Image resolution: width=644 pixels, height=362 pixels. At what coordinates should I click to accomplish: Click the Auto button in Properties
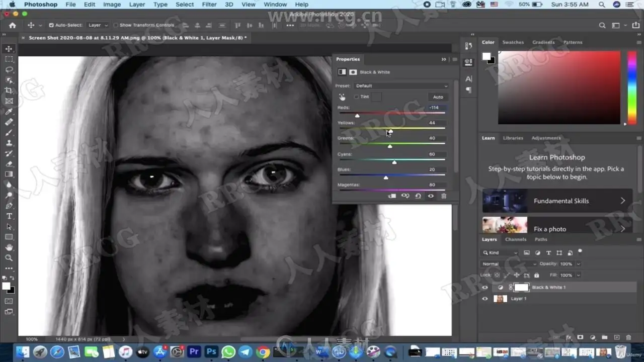tap(438, 97)
